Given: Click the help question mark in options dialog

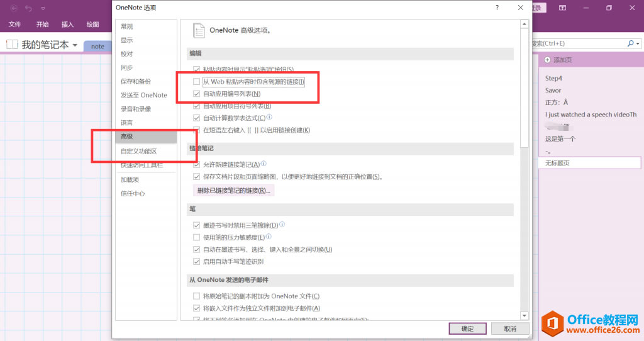Looking at the screenshot, I should click(497, 8).
